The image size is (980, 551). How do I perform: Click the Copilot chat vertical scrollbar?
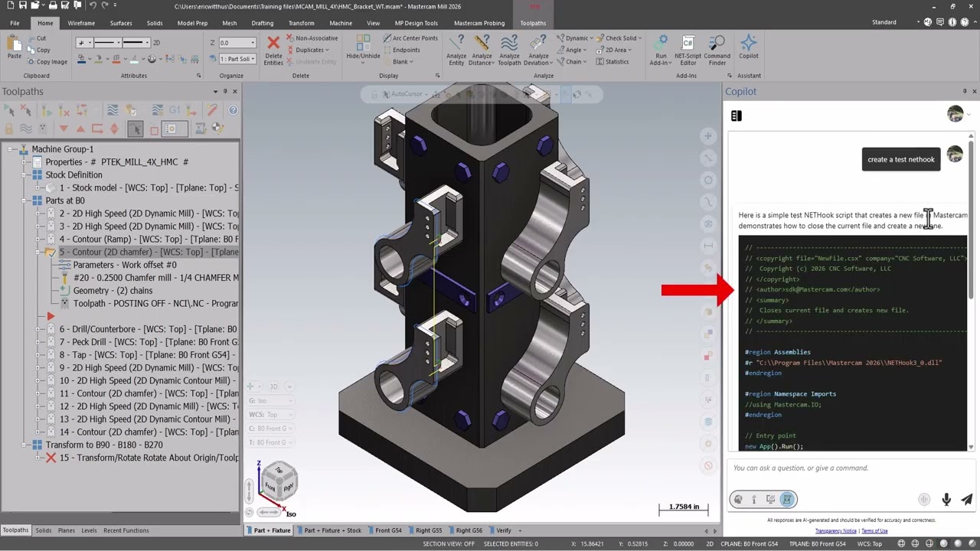click(x=971, y=220)
